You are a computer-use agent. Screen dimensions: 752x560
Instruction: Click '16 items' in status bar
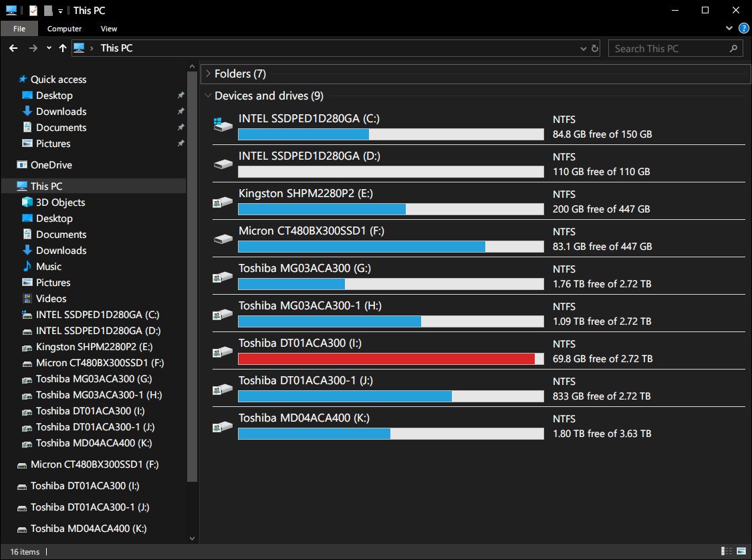coord(25,552)
